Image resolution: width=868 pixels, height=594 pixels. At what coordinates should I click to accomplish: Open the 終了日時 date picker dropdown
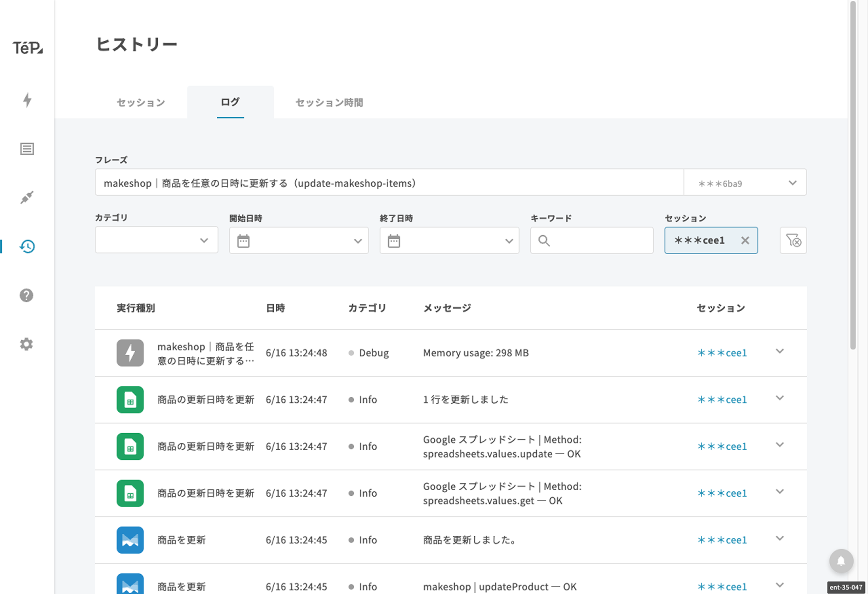pos(449,241)
